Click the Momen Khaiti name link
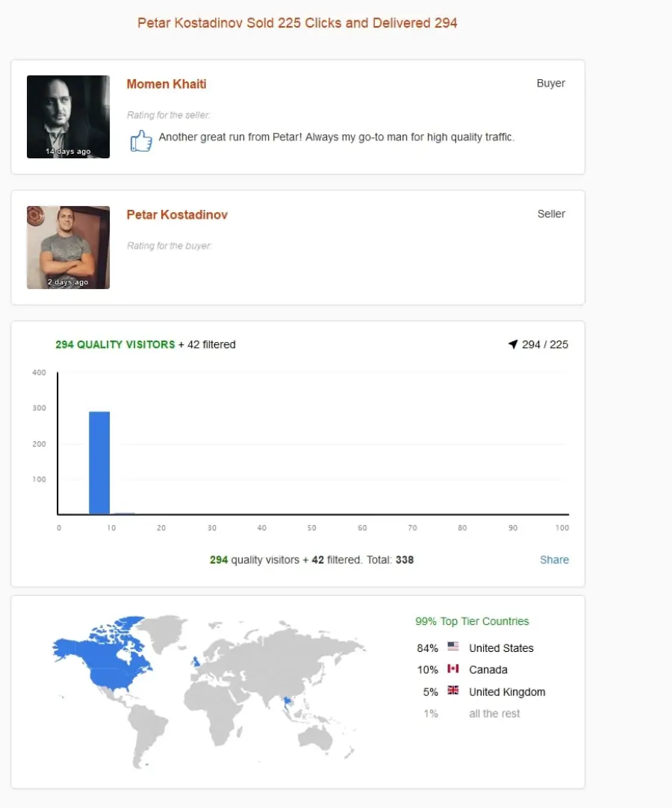672x808 pixels. pos(167,84)
